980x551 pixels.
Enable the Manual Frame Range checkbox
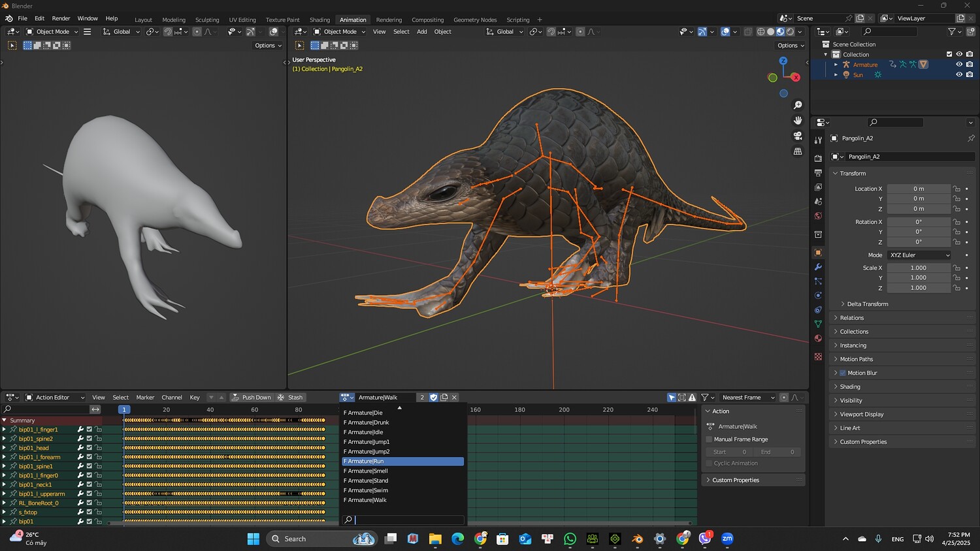[709, 439]
